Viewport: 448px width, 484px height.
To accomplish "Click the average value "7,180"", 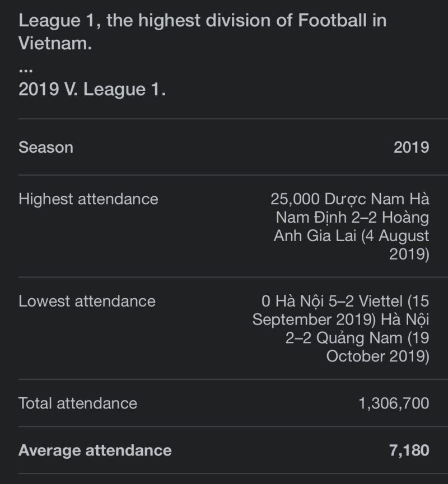I will [409, 450].
